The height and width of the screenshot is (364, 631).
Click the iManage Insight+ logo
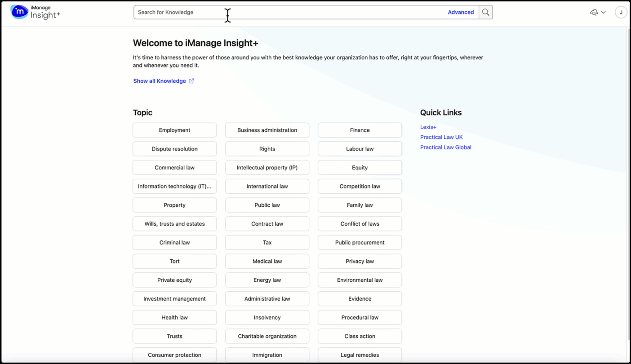tap(35, 12)
